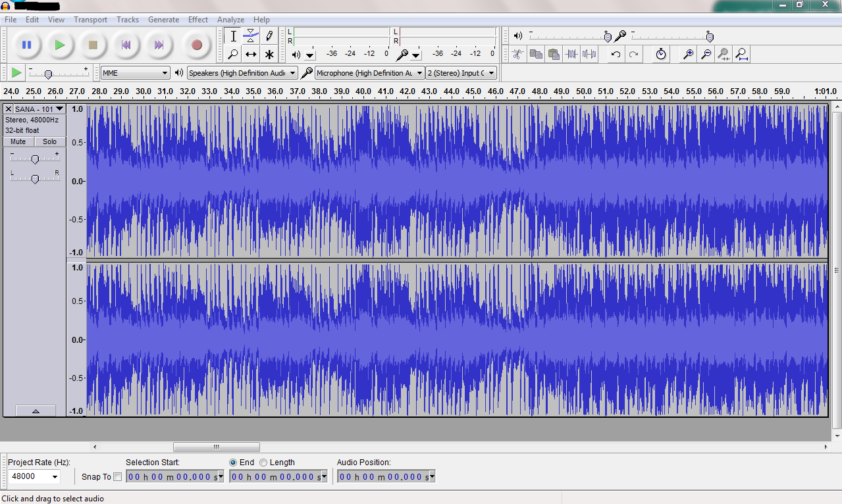Open the Transport menu
Viewport: 842px width, 504px height.
point(90,19)
